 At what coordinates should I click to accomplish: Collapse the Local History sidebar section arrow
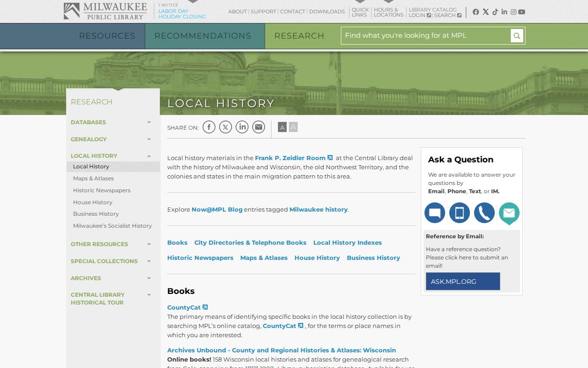coord(149,156)
